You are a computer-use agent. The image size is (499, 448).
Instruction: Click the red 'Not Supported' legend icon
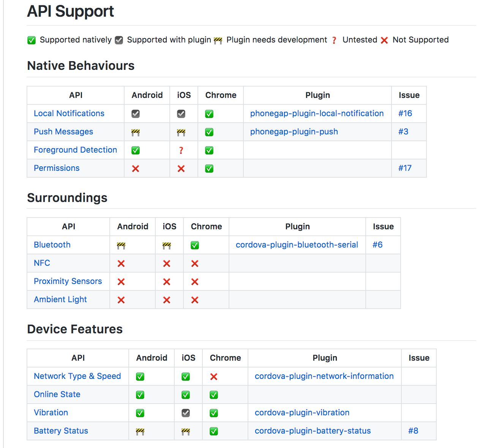coord(384,40)
